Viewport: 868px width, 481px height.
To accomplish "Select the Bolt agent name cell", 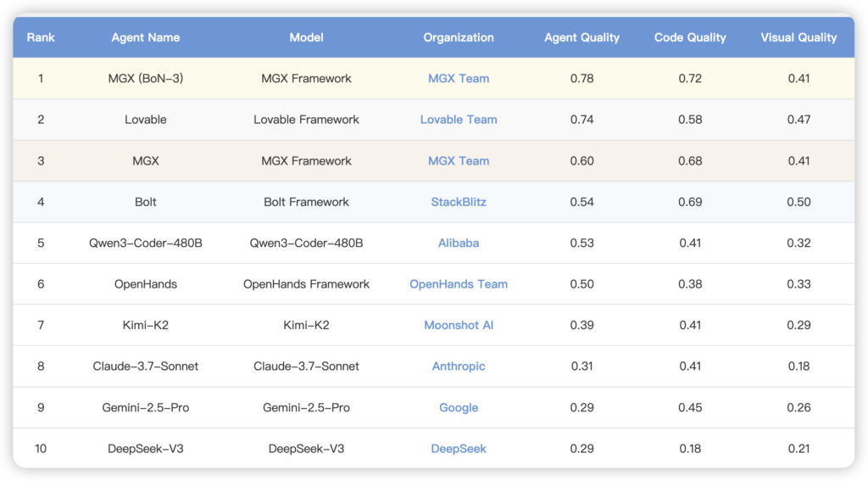I will 146,202.
